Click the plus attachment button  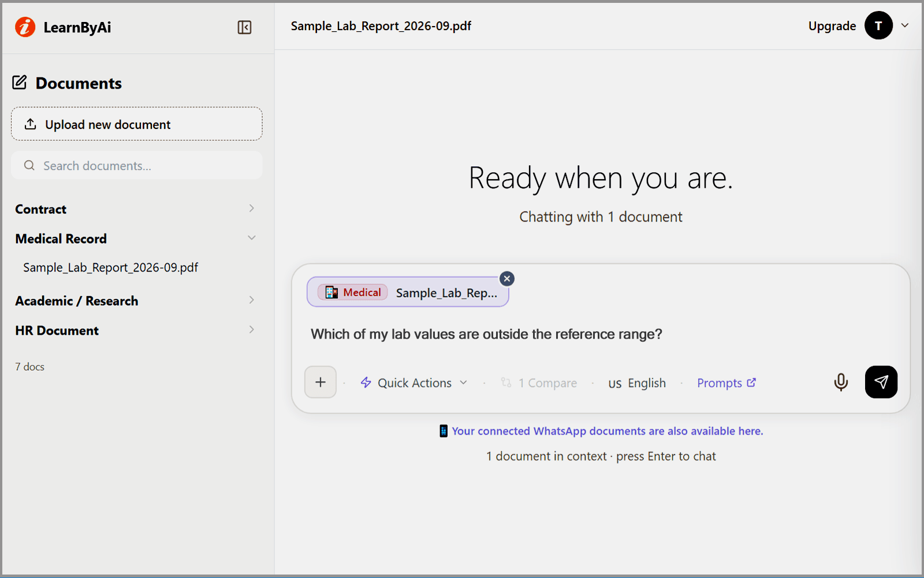click(x=321, y=382)
